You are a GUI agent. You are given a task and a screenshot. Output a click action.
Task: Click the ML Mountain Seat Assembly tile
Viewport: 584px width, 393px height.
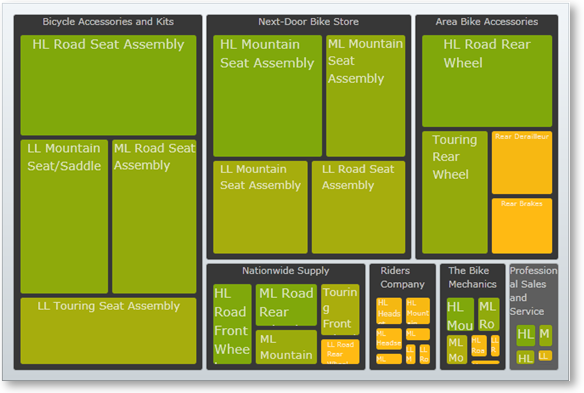point(365,96)
